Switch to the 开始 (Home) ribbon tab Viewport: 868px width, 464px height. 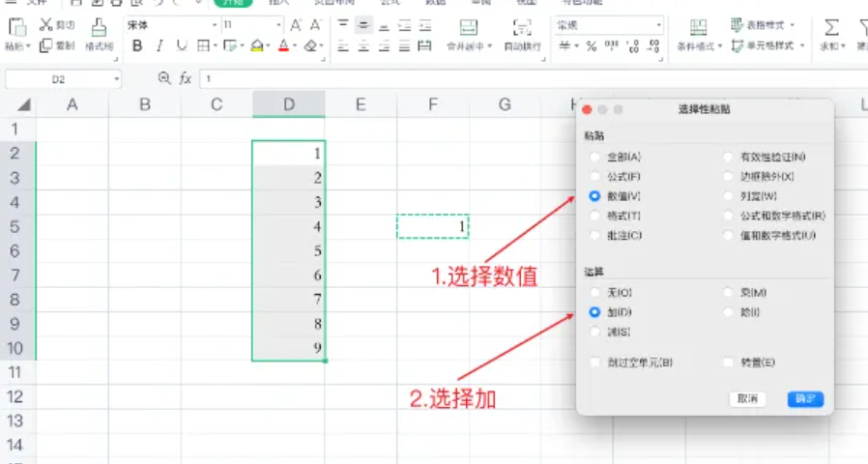pos(232,3)
